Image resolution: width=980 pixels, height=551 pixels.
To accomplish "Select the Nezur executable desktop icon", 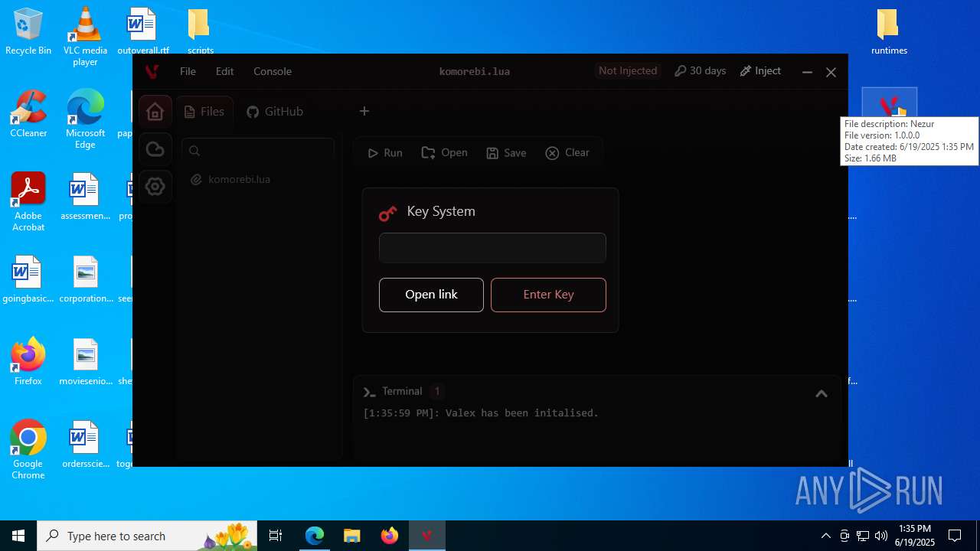I will tap(889, 104).
